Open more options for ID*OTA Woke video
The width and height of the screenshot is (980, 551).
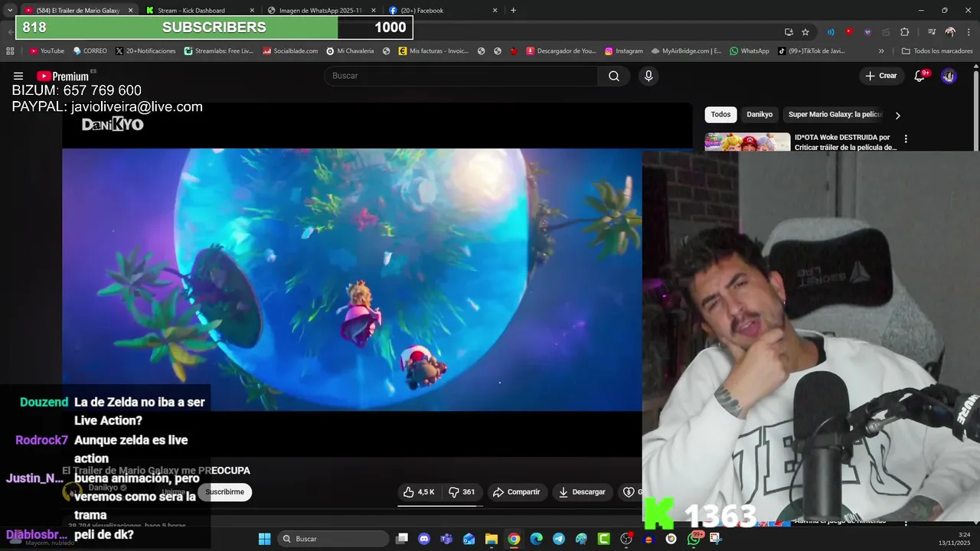tap(906, 139)
